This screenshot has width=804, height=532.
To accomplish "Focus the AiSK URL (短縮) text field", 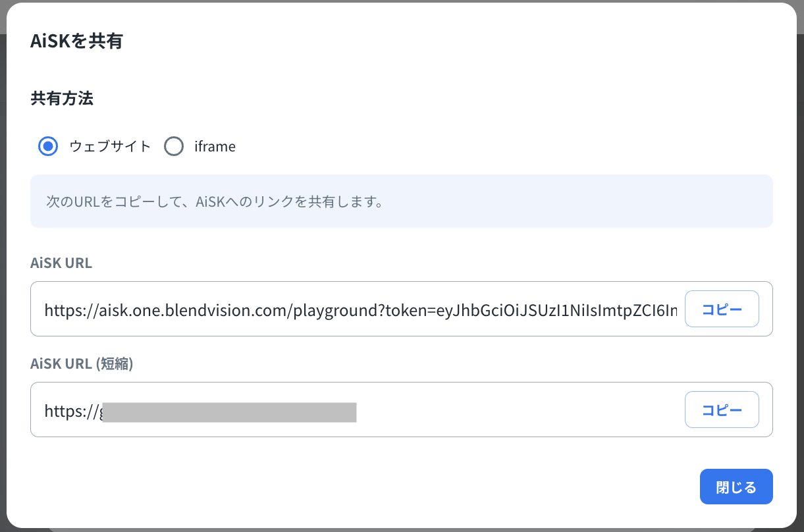I will coord(514,410).
